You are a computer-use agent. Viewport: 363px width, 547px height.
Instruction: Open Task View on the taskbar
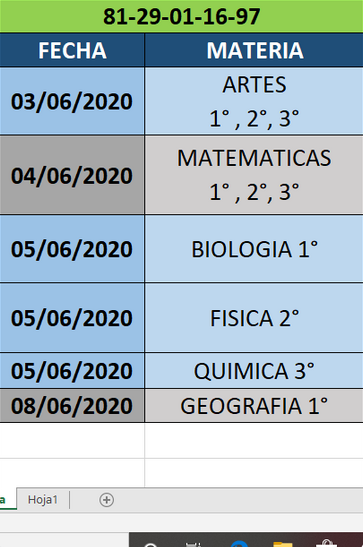point(194,544)
